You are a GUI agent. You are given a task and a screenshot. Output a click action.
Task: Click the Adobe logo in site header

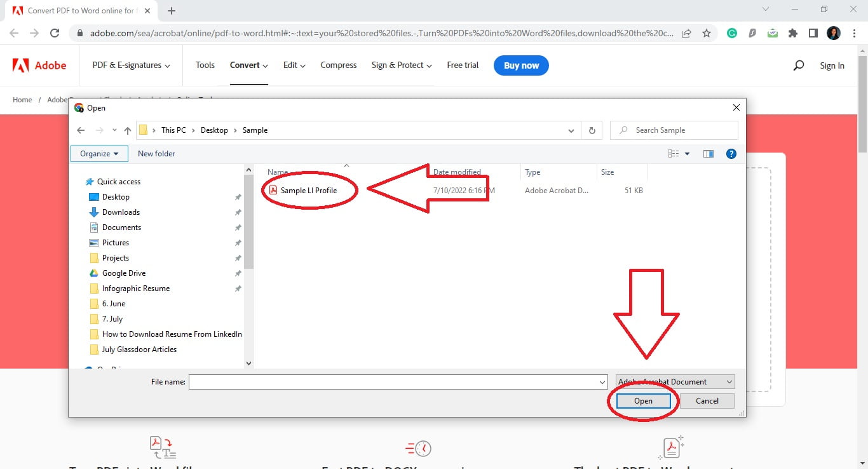39,65
